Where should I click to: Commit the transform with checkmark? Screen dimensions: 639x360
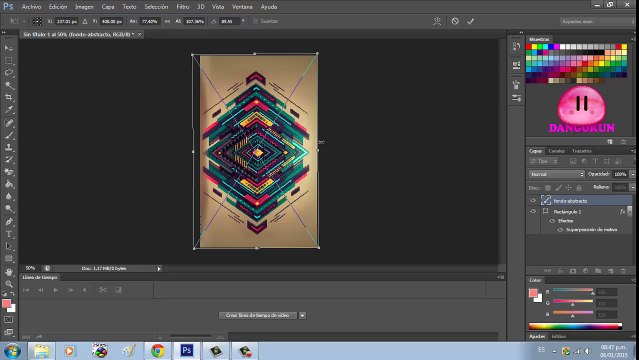(471, 21)
